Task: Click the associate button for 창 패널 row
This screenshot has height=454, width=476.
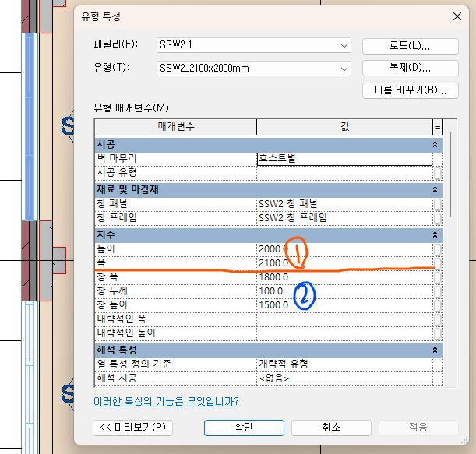Action: point(438,203)
